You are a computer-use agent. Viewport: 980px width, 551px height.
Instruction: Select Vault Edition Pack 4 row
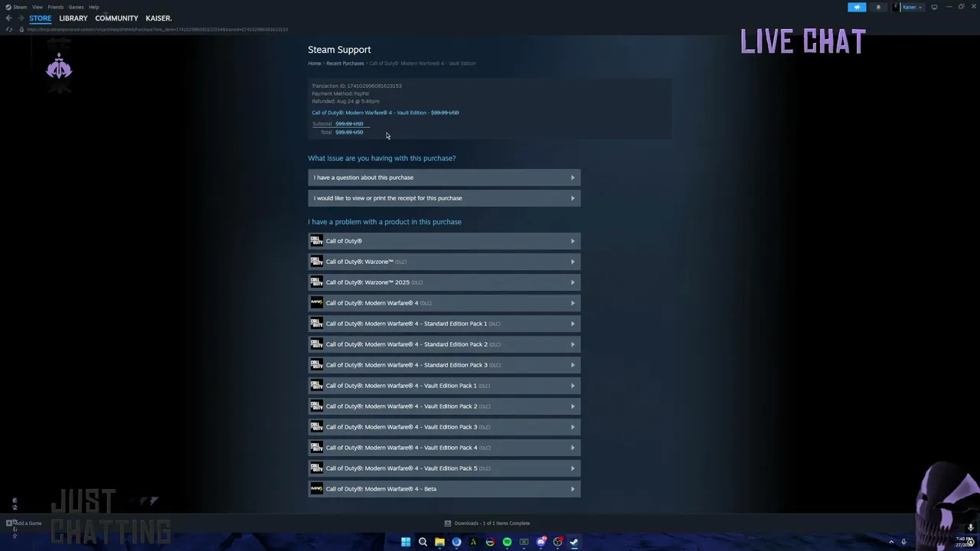(x=444, y=448)
